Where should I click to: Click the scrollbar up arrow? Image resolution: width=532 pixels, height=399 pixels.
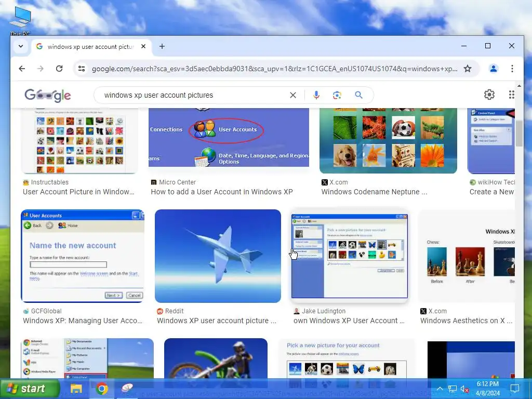[x=519, y=86]
